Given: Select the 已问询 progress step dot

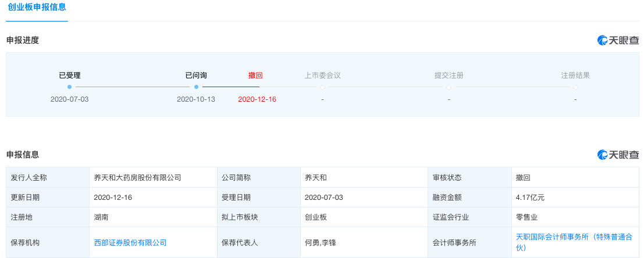Looking at the screenshot, I should [x=196, y=87].
